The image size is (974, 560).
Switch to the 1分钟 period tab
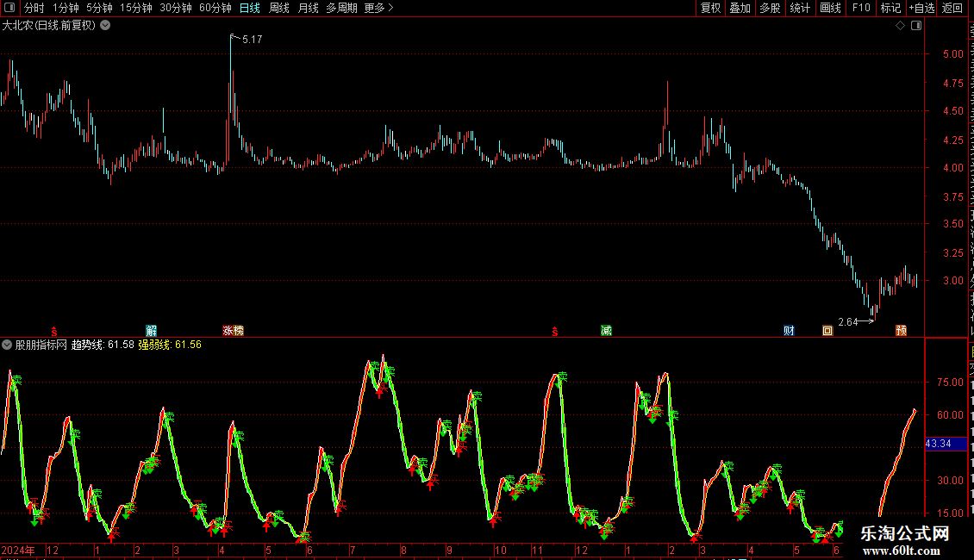tap(66, 8)
